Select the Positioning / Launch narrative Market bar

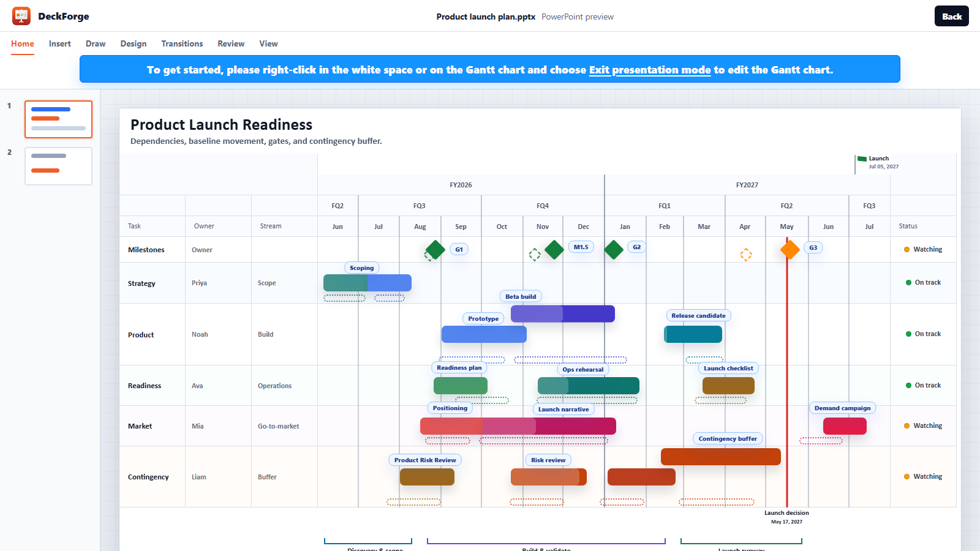pyautogui.click(x=518, y=426)
